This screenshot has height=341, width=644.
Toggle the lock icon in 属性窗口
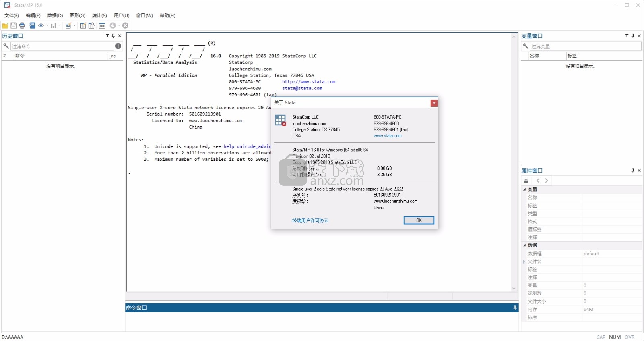click(526, 181)
